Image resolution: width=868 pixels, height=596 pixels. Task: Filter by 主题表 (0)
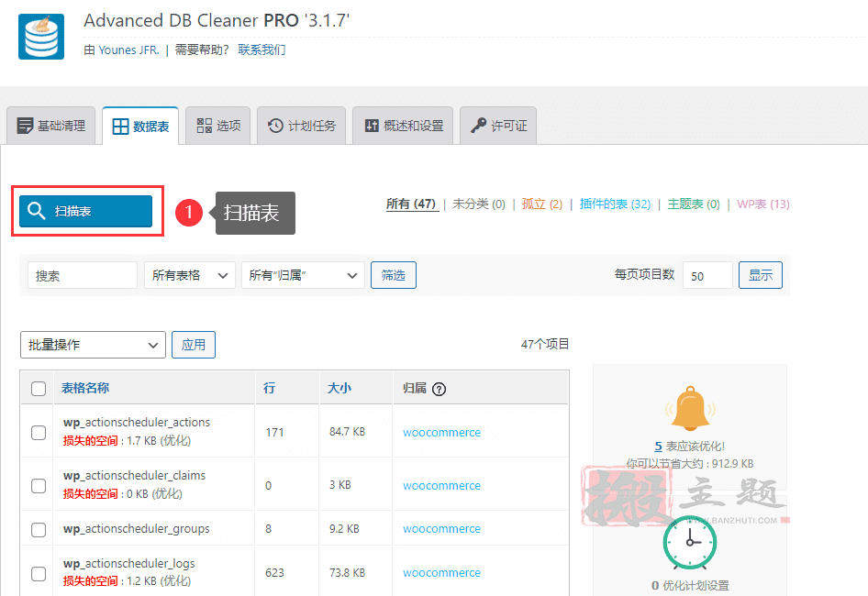(694, 204)
